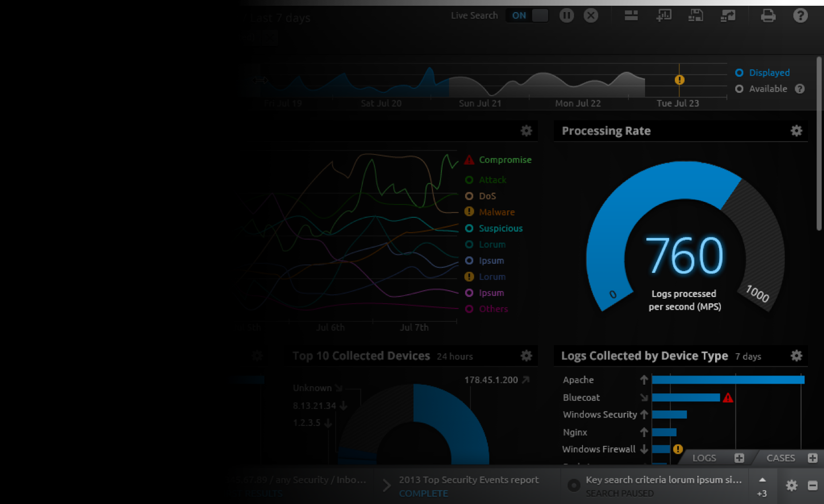Click the Apache bar in the device type chart

click(x=728, y=380)
